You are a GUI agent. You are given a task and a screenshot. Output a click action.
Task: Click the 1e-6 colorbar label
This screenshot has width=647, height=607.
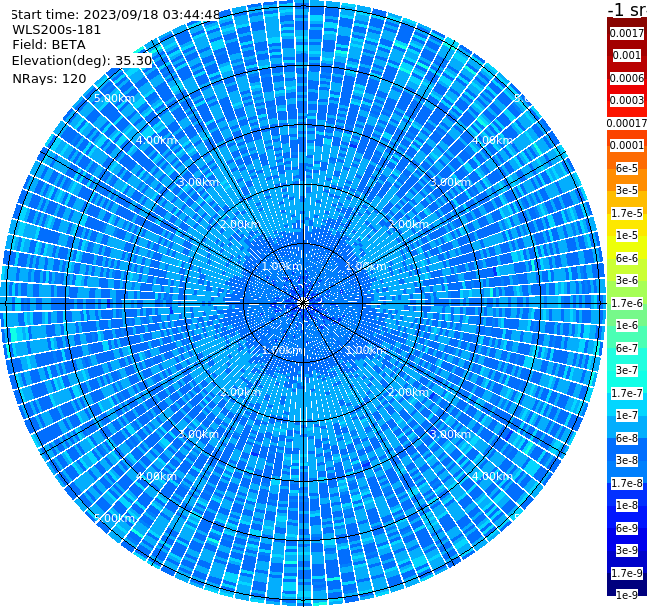click(627, 325)
